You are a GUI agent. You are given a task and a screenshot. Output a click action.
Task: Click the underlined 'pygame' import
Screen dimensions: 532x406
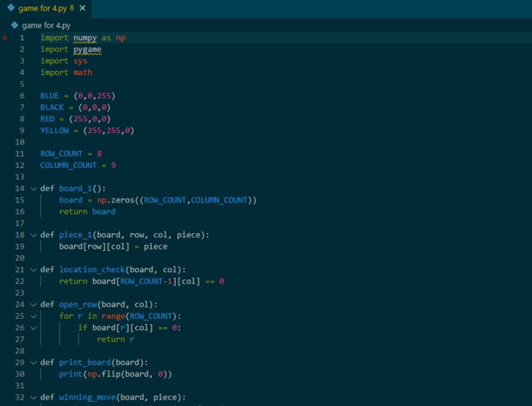[x=87, y=50]
